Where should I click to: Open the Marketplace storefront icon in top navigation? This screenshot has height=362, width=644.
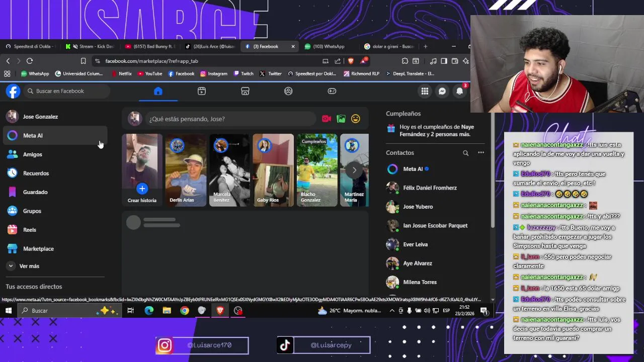pos(245,91)
